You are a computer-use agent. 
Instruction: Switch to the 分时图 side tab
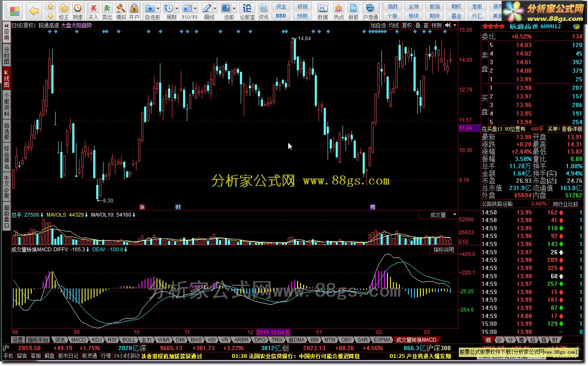6,56
